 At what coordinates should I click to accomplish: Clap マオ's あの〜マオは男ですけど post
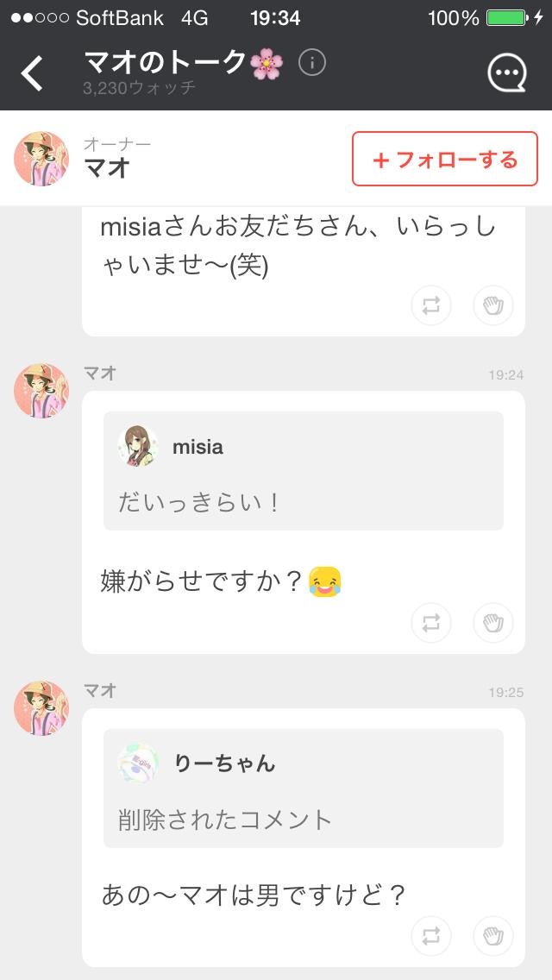click(492, 936)
